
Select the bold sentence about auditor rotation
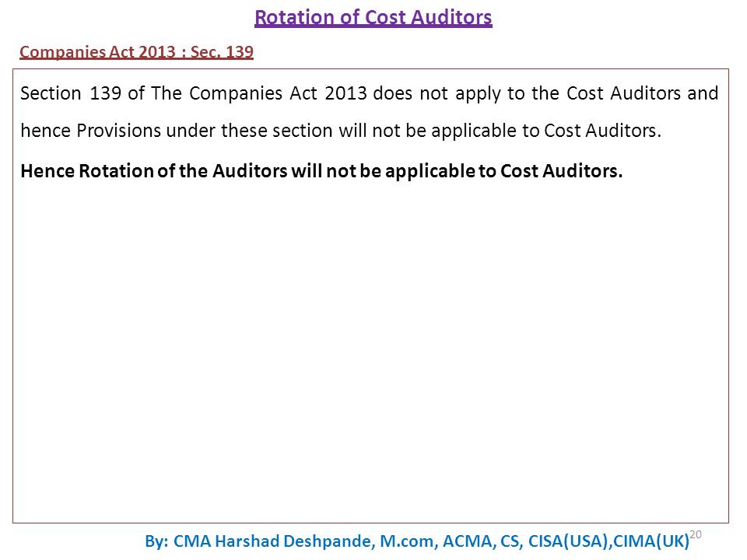coord(321,171)
